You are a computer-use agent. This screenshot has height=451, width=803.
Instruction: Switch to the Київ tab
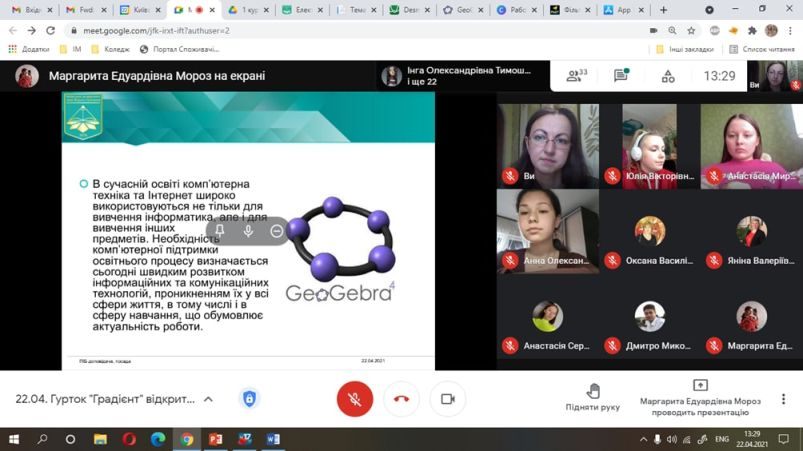coord(140,10)
